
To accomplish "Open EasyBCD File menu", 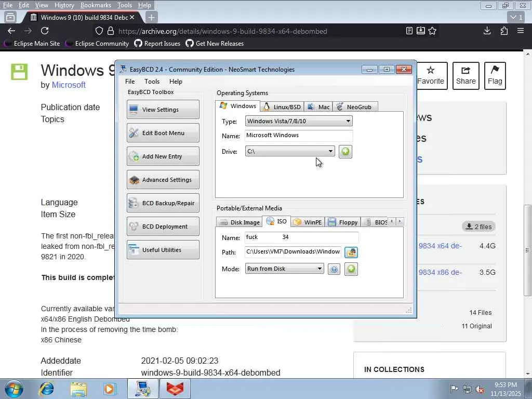I will point(130,82).
